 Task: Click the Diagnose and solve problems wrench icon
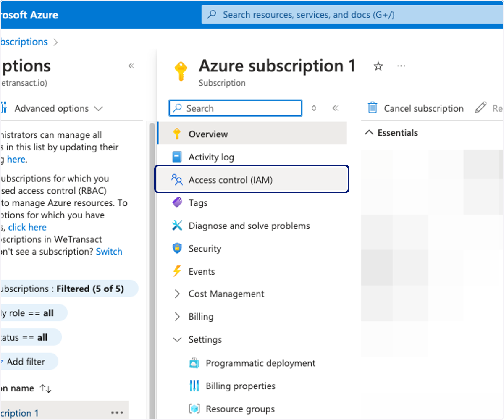(x=177, y=226)
